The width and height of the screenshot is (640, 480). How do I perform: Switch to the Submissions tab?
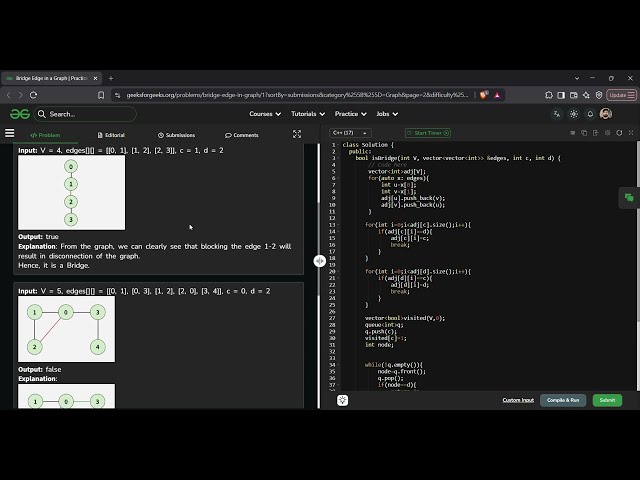(x=176, y=135)
